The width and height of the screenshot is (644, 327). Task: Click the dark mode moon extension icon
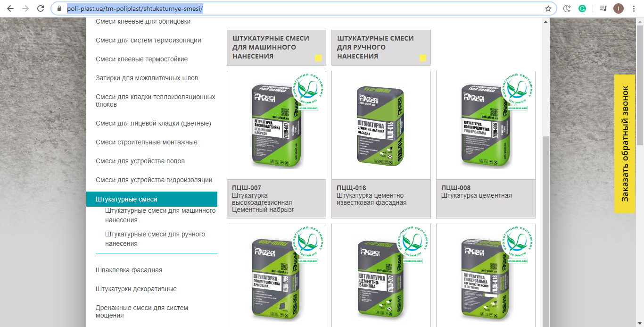click(x=567, y=8)
